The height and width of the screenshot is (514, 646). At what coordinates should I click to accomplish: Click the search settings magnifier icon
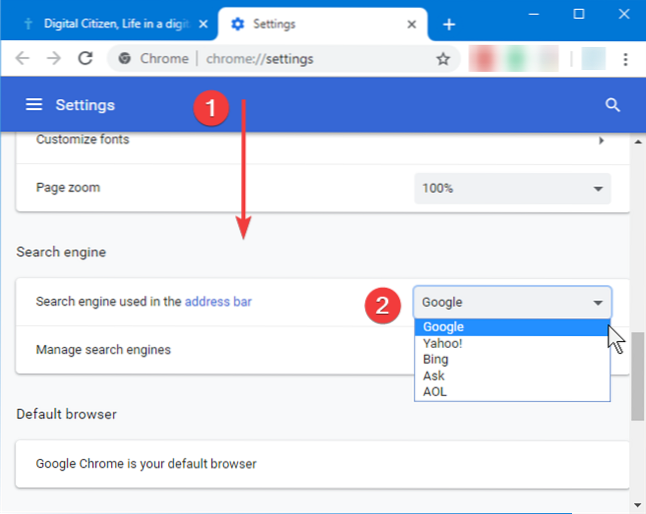[613, 105]
